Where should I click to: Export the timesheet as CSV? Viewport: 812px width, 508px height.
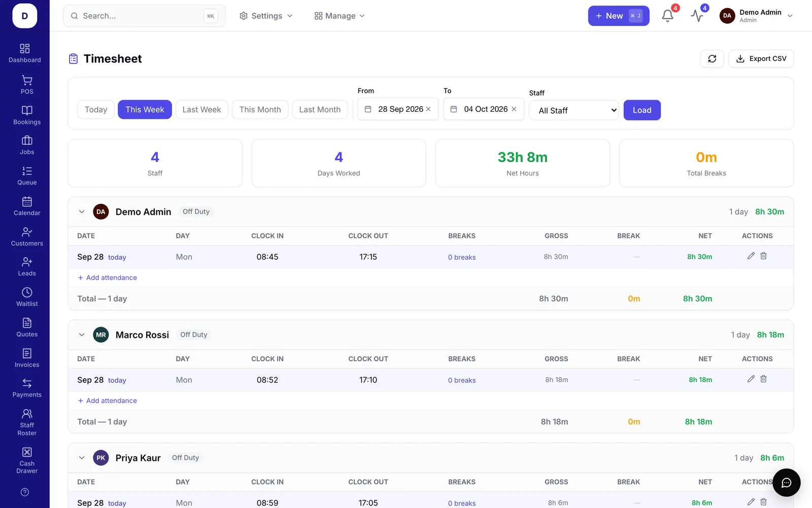click(761, 58)
